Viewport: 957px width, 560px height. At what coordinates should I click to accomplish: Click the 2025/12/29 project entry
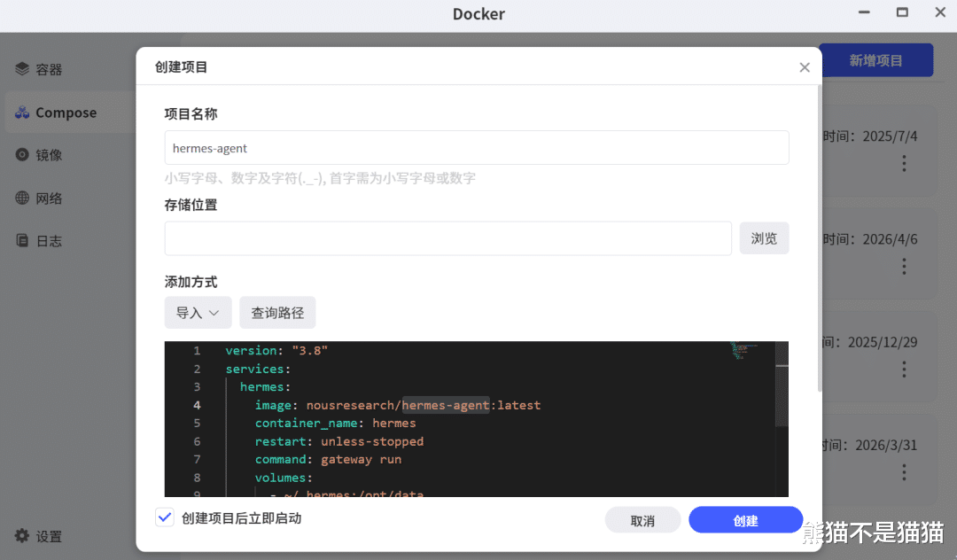(x=879, y=355)
